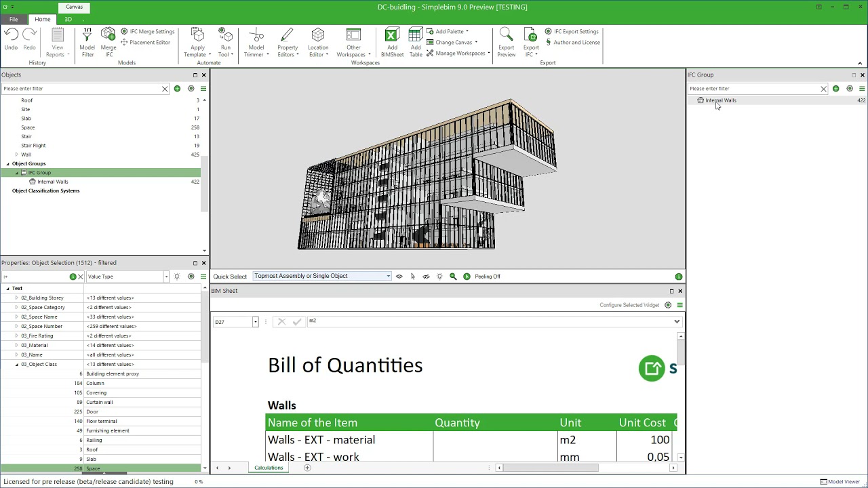This screenshot has width=868, height=488.
Task: Open the Placement Editor
Action: 145,42
